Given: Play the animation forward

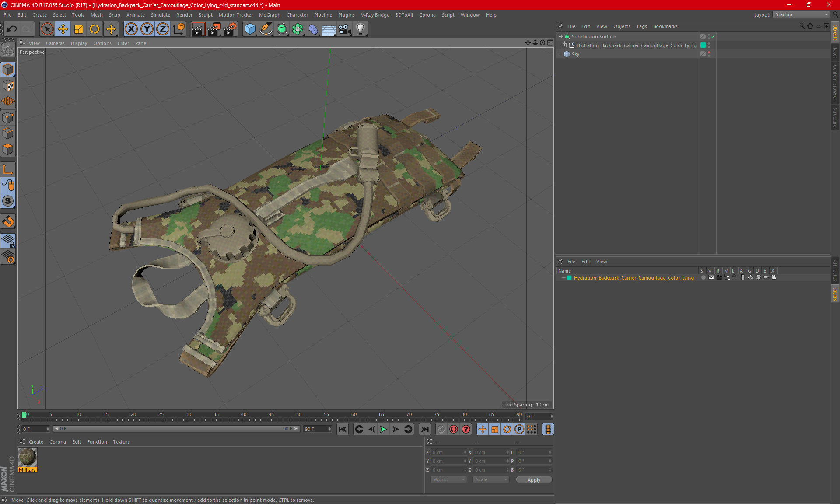Looking at the screenshot, I should click(383, 429).
